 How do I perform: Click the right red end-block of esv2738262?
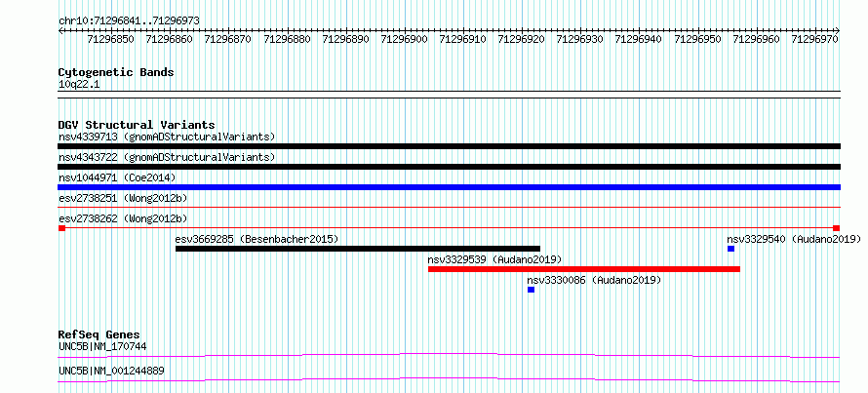[x=836, y=228]
